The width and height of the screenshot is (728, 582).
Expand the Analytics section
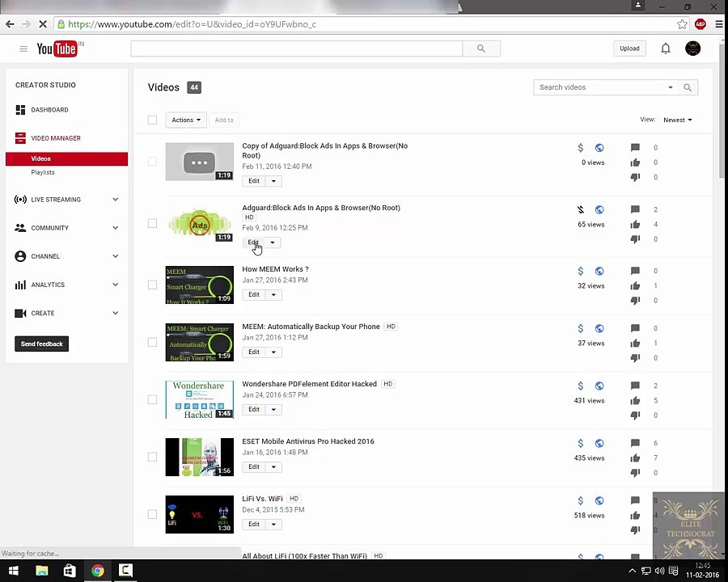[x=115, y=285]
